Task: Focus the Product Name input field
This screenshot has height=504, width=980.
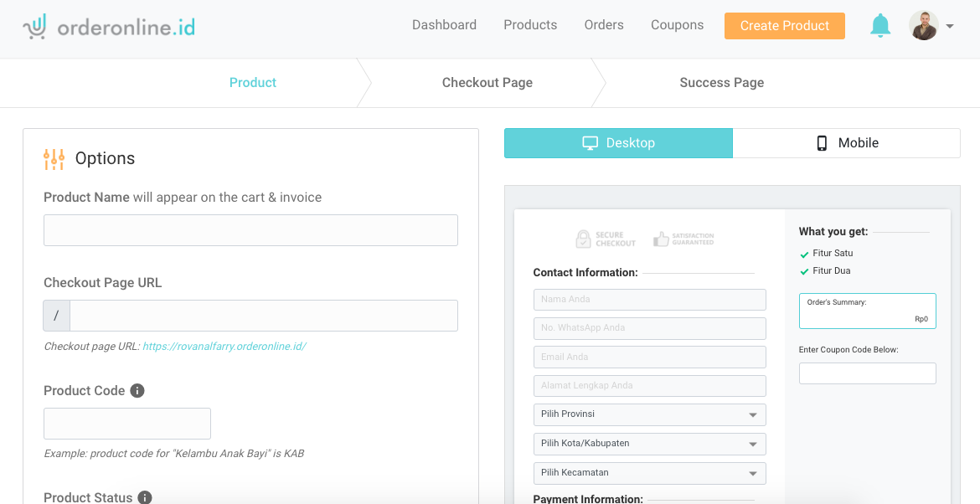Action: 250,230
